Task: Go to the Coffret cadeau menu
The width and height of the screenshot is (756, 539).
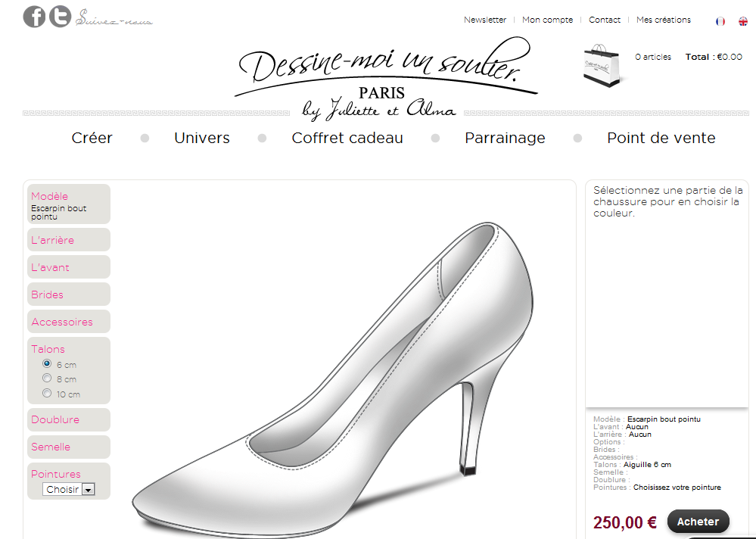Action: [347, 138]
